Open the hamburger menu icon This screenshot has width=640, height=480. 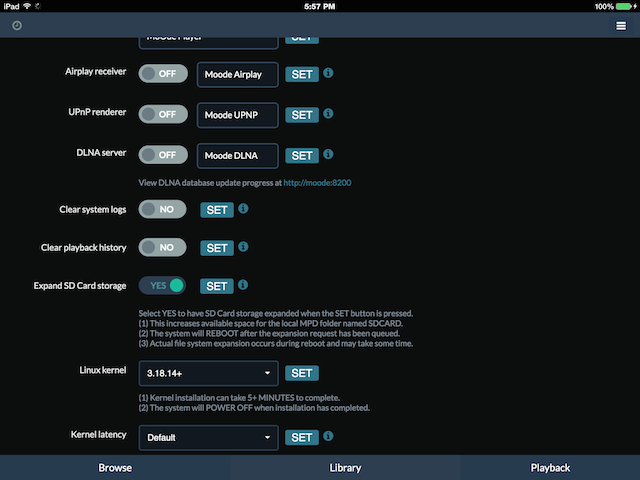[621, 26]
